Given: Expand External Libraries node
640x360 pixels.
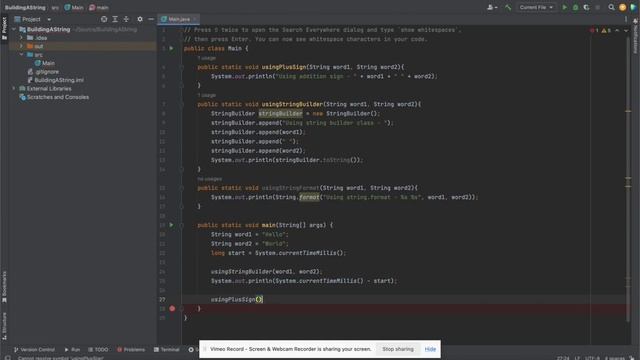Looking at the screenshot, I should click(14, 89).
